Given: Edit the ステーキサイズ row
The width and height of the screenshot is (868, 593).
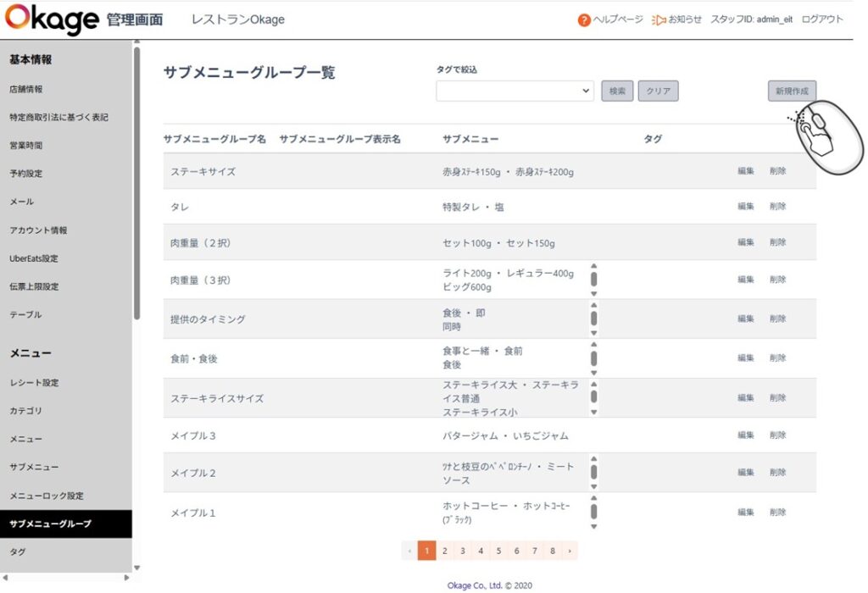Looking at the screenshot, I should tap(745, 171).
